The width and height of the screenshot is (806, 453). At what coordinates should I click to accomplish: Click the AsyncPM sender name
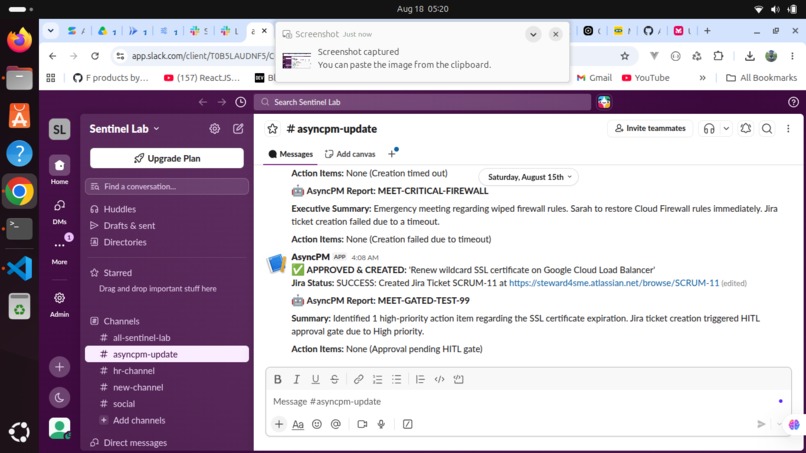[x=310, y=257]
